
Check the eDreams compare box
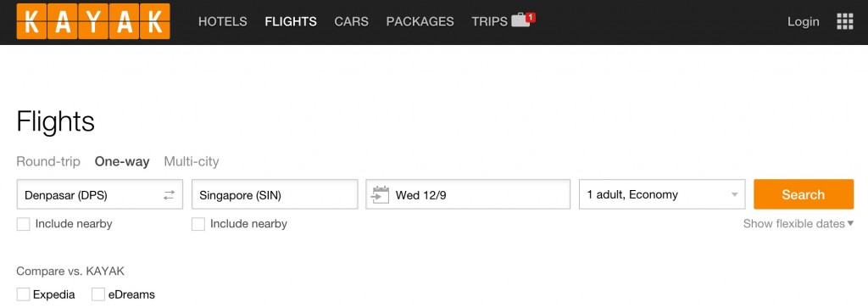coord(98,294)
